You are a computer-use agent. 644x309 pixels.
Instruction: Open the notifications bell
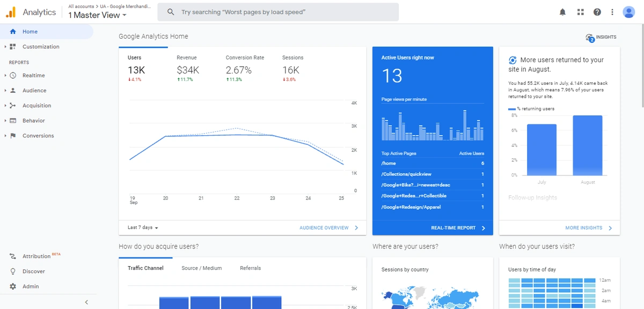pyautogui.click(x=562, y=12)
